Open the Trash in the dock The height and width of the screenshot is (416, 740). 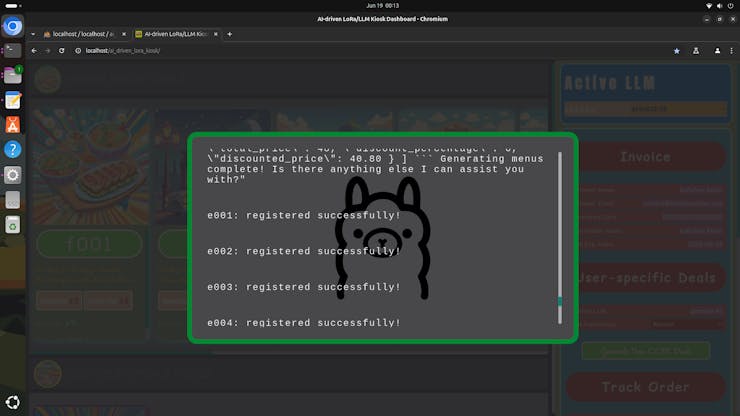tap(13, 225)
